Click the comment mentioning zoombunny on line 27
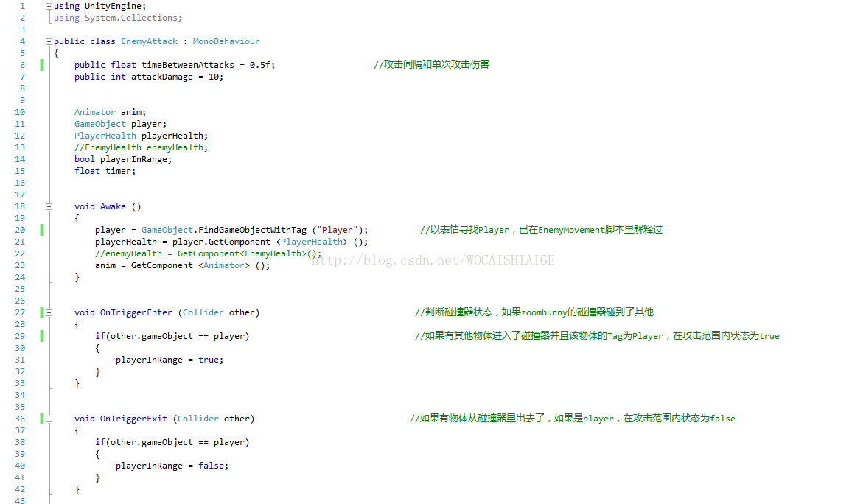 click(534, 312)
